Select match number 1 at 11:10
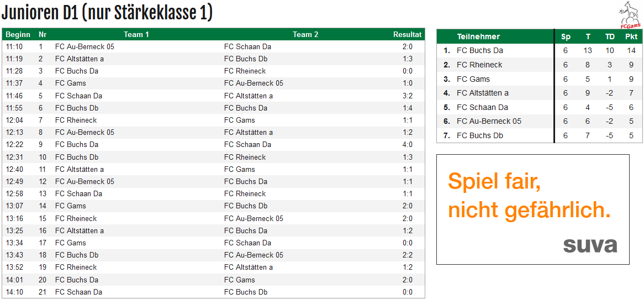This screenshot has height=299, width=644. 214,47
